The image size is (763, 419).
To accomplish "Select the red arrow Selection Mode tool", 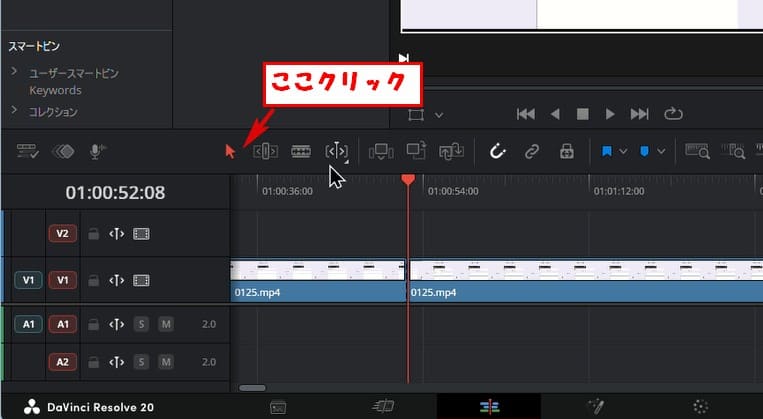I will click(231, 151).
